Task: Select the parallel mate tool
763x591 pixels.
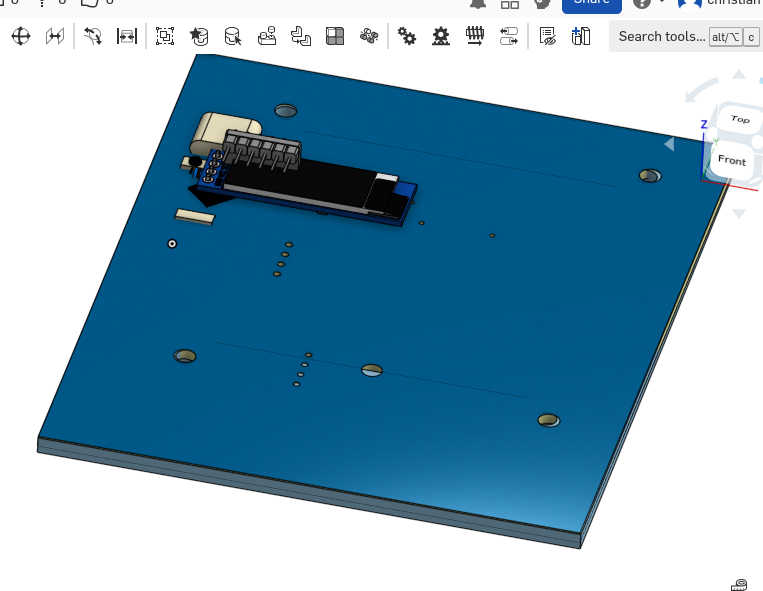Action: (x=54, y=36)
